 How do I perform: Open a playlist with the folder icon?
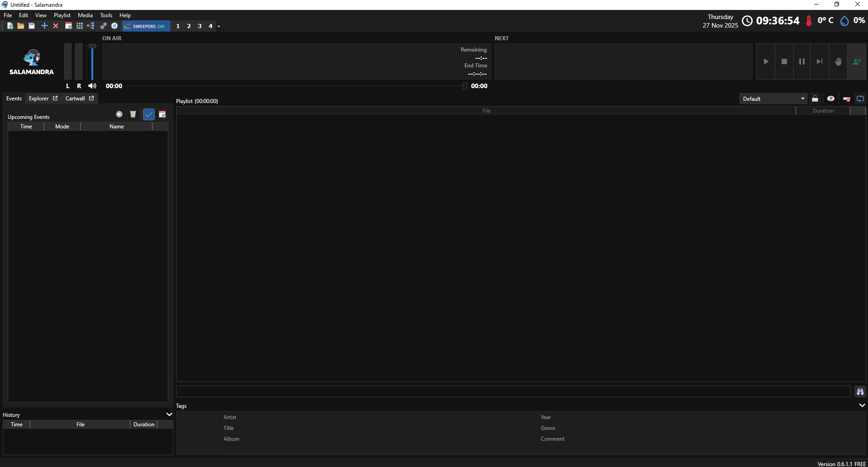(x=21, y=26)
